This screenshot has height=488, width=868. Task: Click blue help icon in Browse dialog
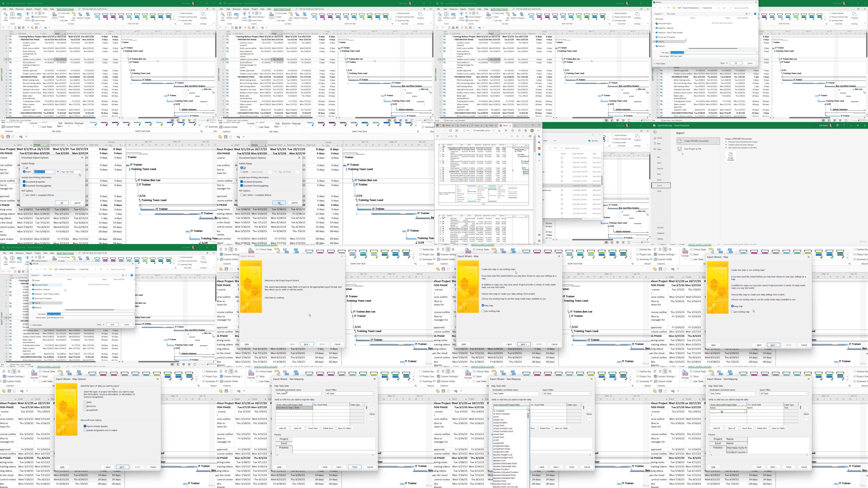(x=755, y=14)
